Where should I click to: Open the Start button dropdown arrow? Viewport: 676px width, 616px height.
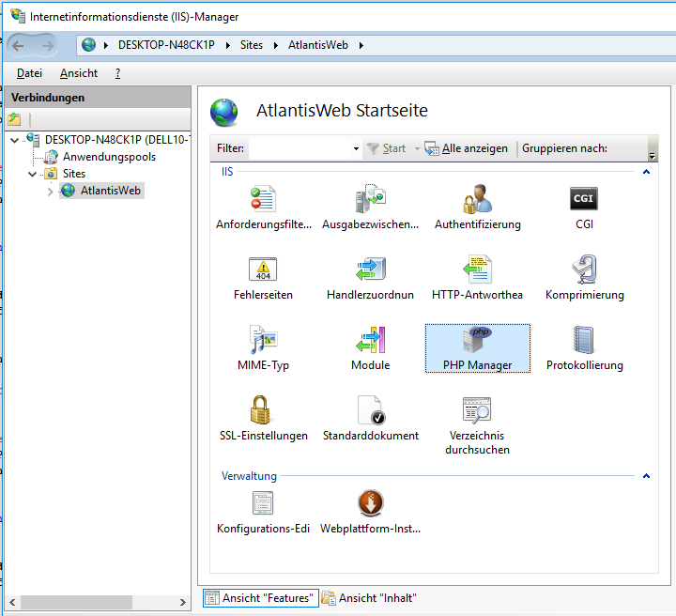coord(417,148)
